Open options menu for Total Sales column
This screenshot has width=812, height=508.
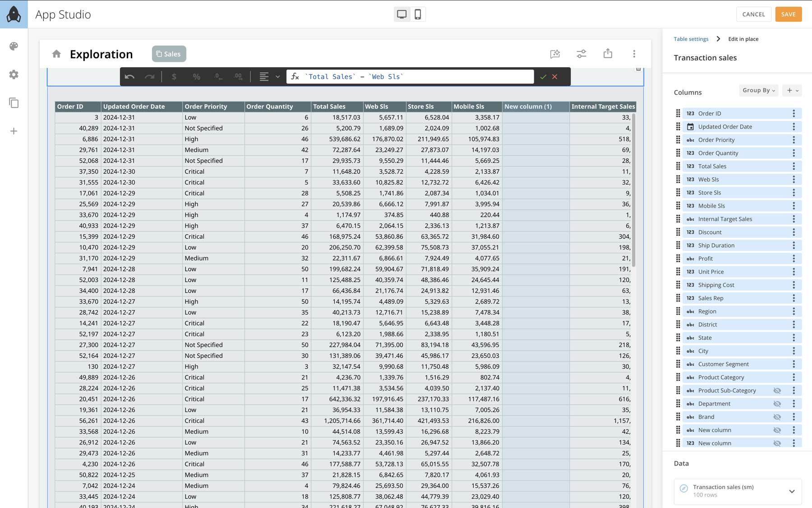794,166
